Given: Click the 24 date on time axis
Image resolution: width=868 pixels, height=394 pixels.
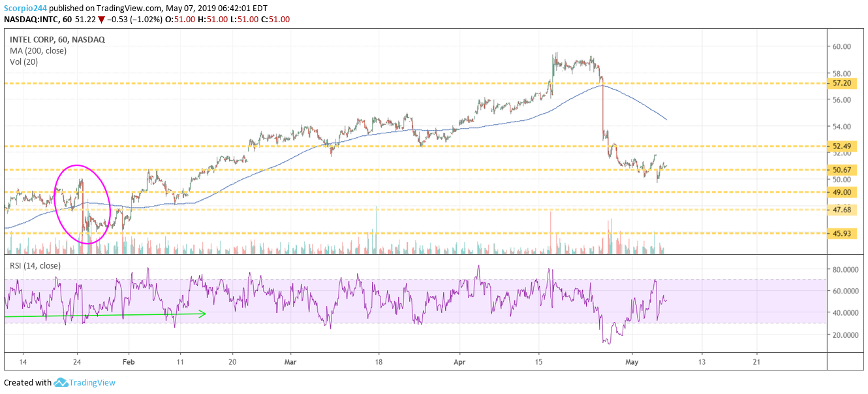Looking at the screenshot, I should tap(76, 361).
